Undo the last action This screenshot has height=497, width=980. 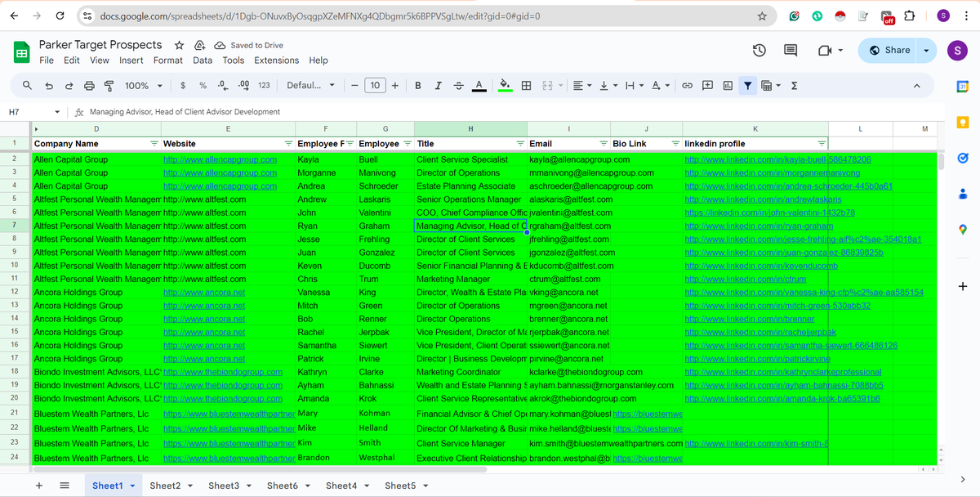49,85
